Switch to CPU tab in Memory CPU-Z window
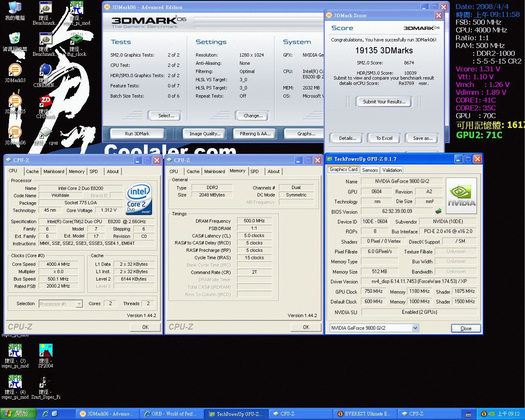525x420 pixels. click(x=174, y=171)
